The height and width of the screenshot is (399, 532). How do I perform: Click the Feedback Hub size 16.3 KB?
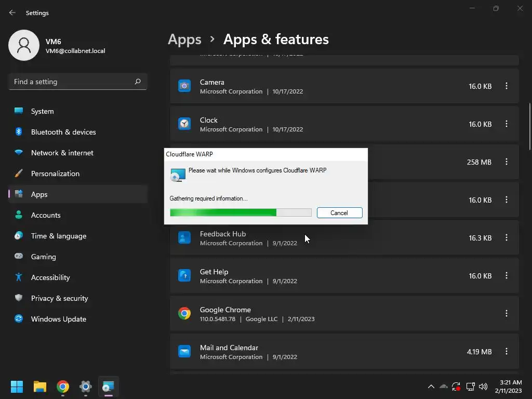[x=480, y=238]
